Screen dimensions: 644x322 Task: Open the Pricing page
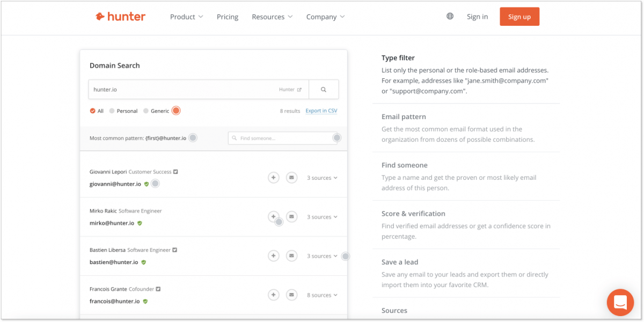(227, 17)
